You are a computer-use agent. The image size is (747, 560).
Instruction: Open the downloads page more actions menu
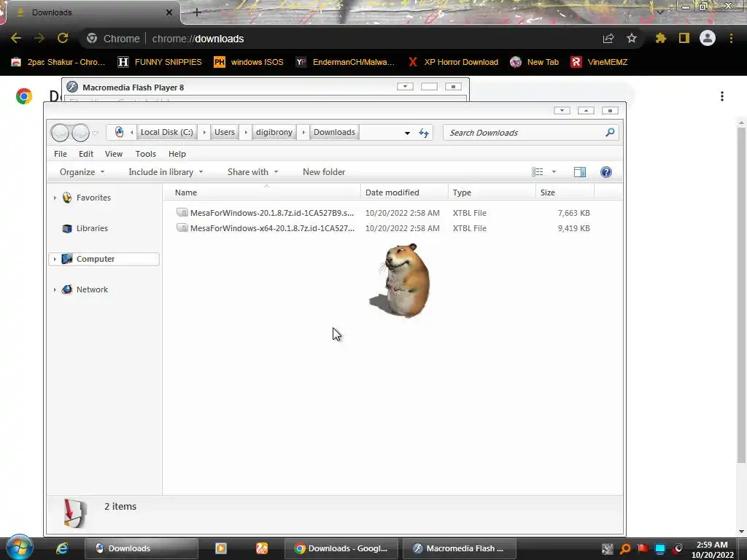coord(722,96)
